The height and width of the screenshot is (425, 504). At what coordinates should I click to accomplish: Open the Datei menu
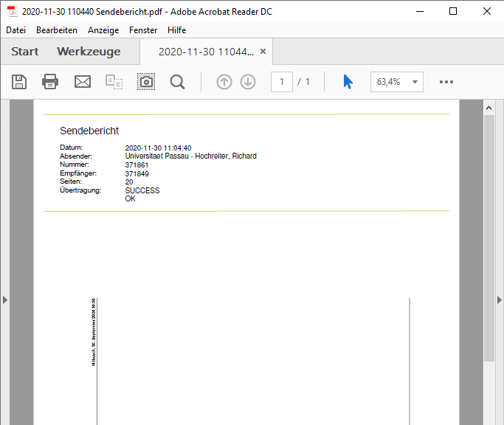point(15,30)
